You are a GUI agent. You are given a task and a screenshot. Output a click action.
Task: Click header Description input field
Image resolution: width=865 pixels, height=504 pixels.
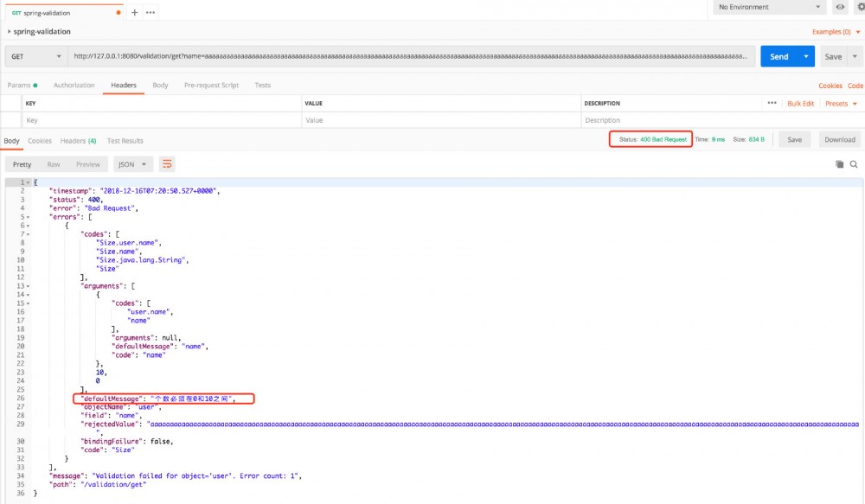click(x=721, y=120)
